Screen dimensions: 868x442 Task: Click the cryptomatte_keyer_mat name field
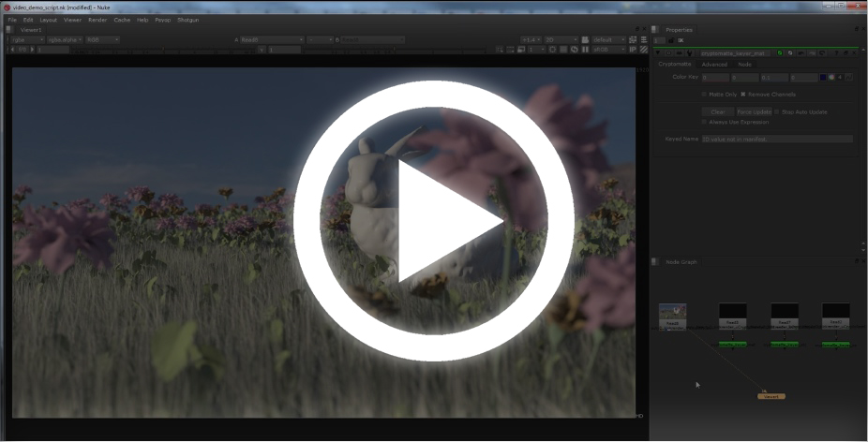click(x=734, y=53)
